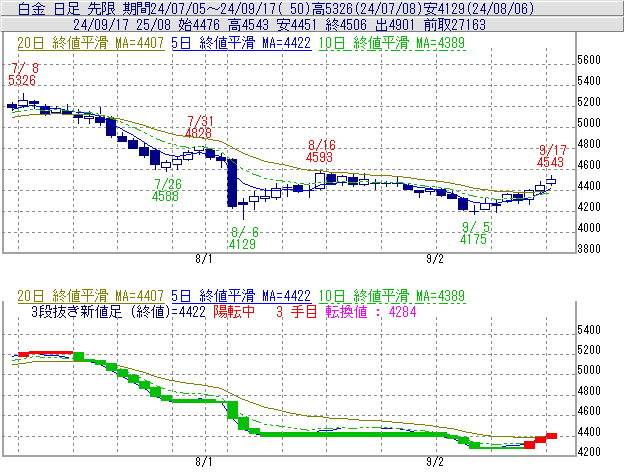Click the upper chart 20日 終値平滑 MA=4407 label
The image size is (624, 475).
[90, 43]
